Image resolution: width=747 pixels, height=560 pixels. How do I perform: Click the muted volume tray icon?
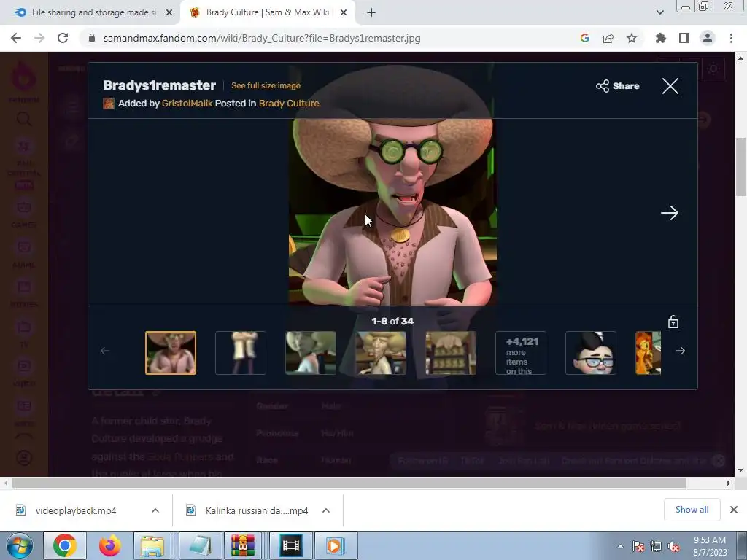pos(674,547)
